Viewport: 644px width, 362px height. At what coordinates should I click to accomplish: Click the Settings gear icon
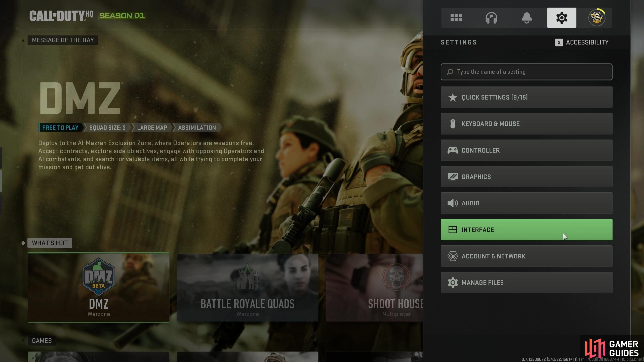point(561,18)
